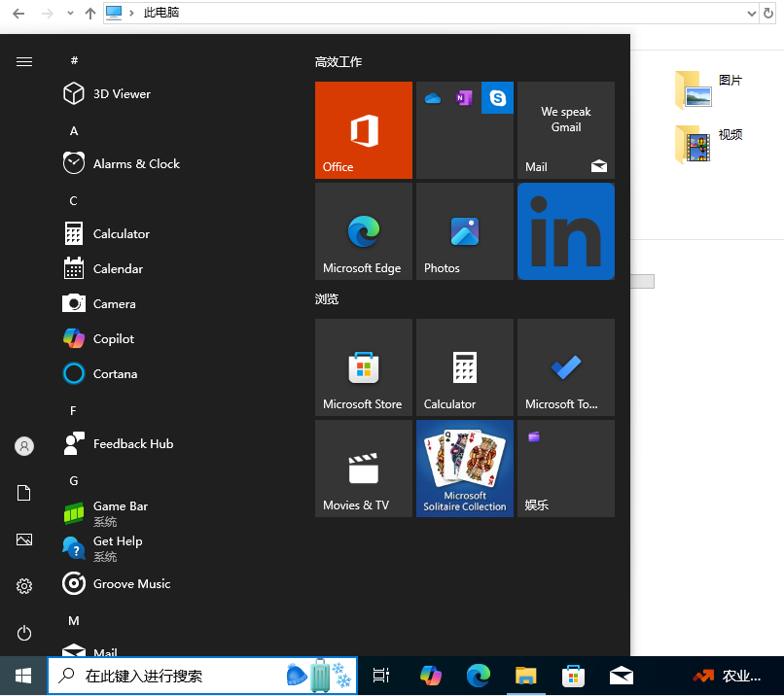The image size is (784, 696).
Task: Go forward in File Explorer
Action: pos(48,14)
